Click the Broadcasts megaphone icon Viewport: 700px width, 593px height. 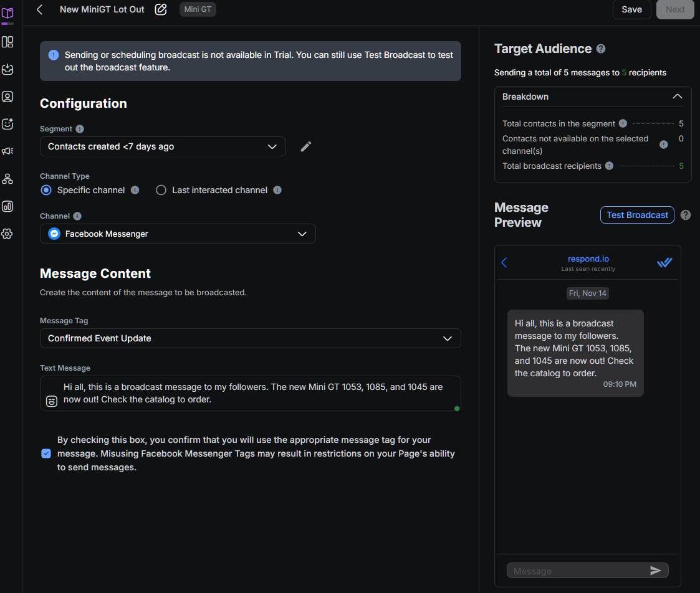(x=8, y=151)
